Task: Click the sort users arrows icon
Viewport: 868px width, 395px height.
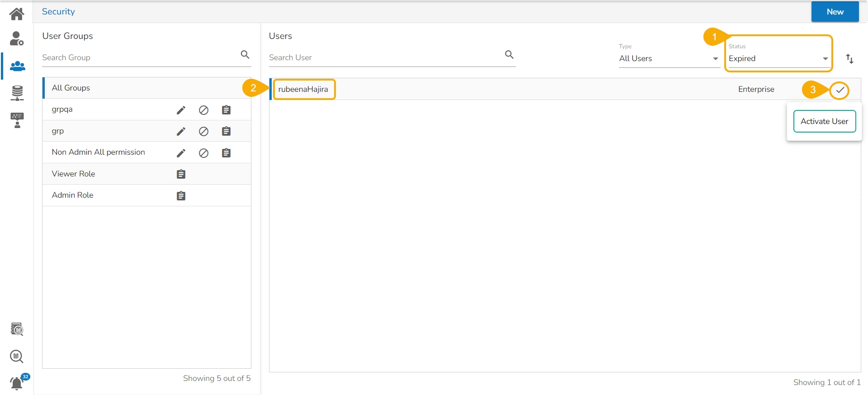Action: point(849,58)
